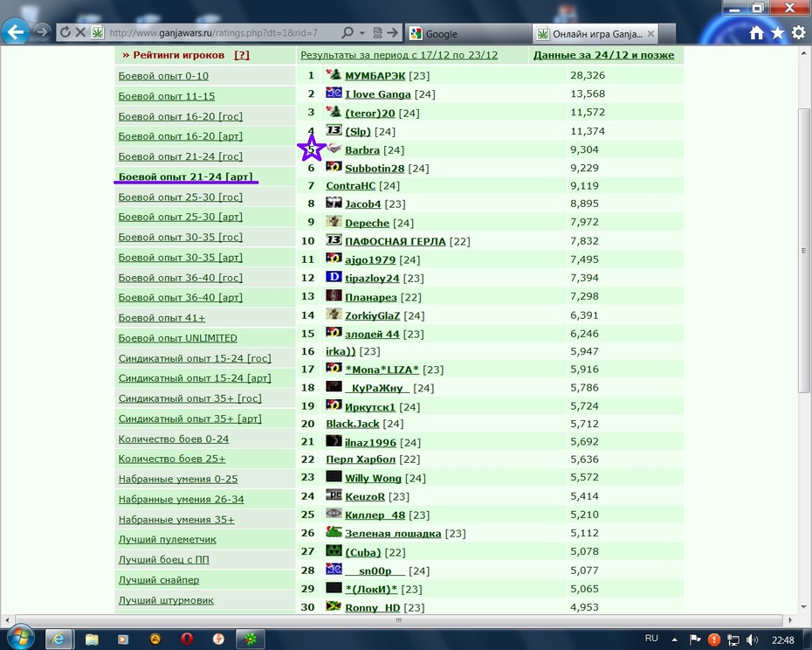
Task: Click the Stop loading X icon
Action: tap(80, 32)
